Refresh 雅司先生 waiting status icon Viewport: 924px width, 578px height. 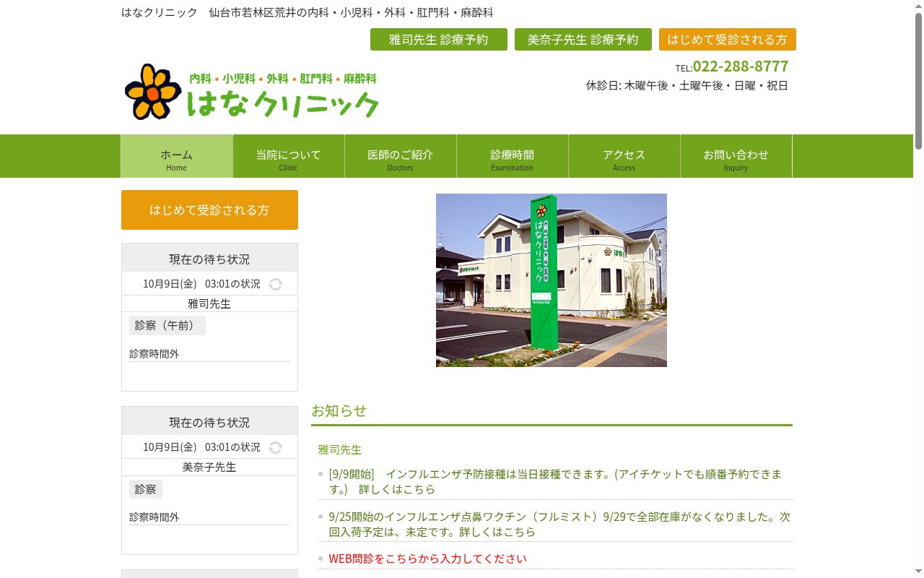tap(275, 284)
